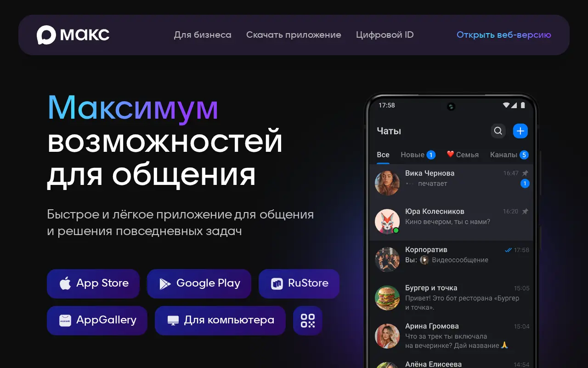Download from RuStore
The height and width of the screenshot is (368, 588).
299,283
